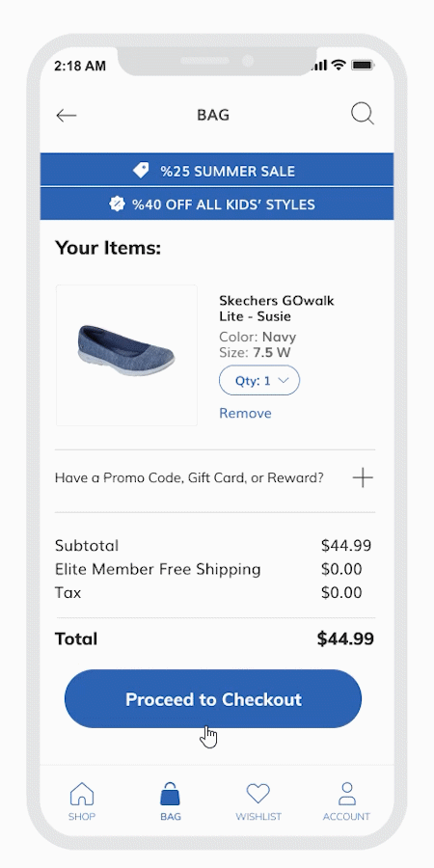Open search with the magnifier icon
This screenshot has height=868, width=434.
363,114
